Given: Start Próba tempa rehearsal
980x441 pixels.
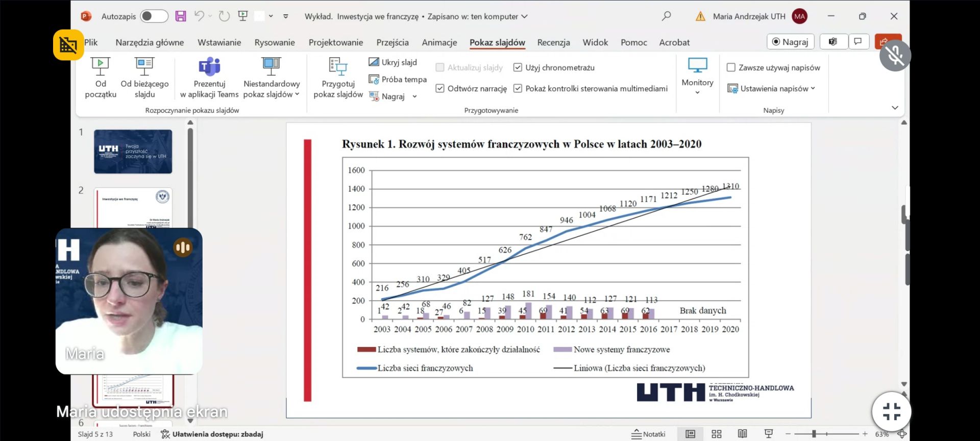Looking at the screenshot, I should (398, 79).
